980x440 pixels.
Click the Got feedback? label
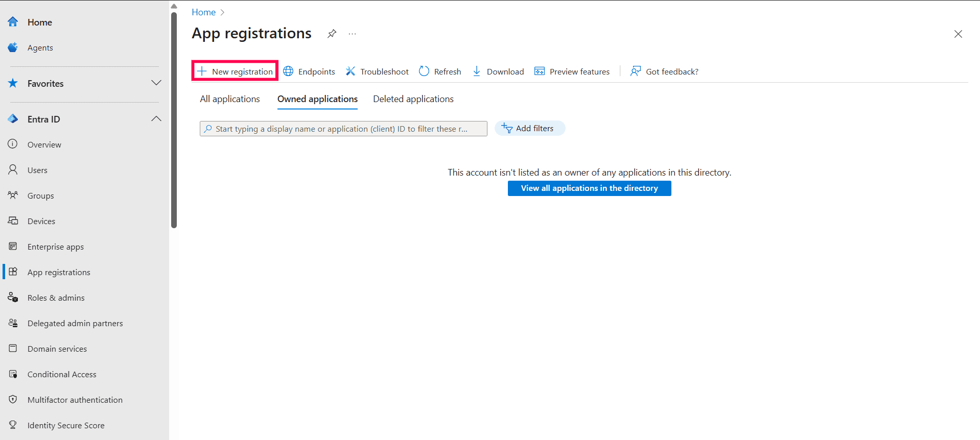point(672,71)
